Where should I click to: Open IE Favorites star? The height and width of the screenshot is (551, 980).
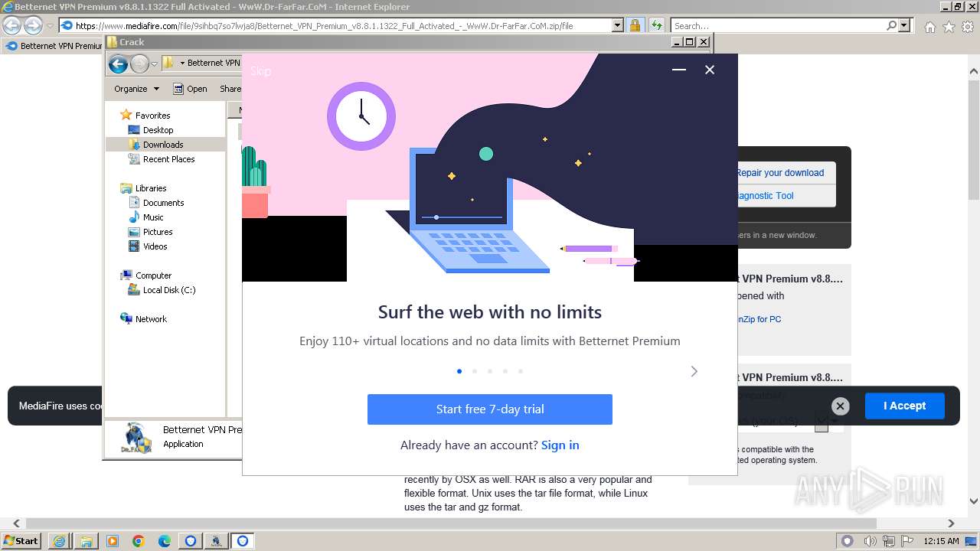click(949, 27)
